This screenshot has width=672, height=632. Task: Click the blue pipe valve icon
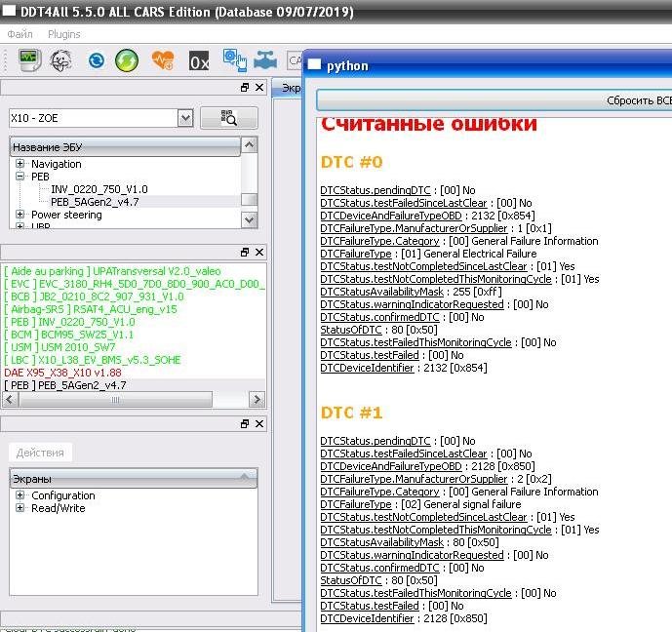click(x=264, y=60)
